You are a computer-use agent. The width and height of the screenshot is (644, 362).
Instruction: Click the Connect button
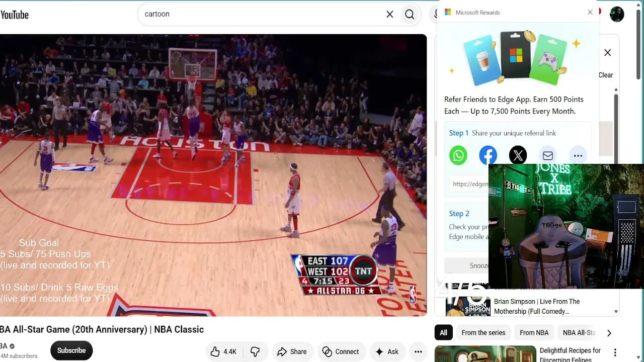(341, 352)
